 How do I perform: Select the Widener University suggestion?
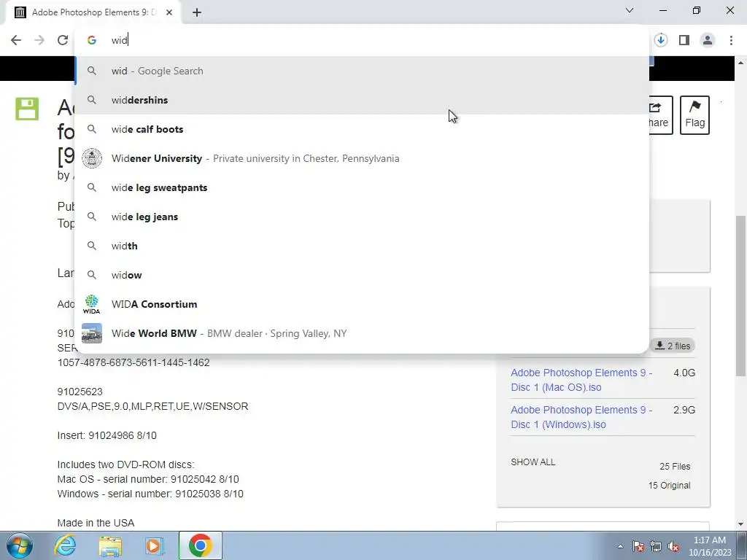pos(362,158)
